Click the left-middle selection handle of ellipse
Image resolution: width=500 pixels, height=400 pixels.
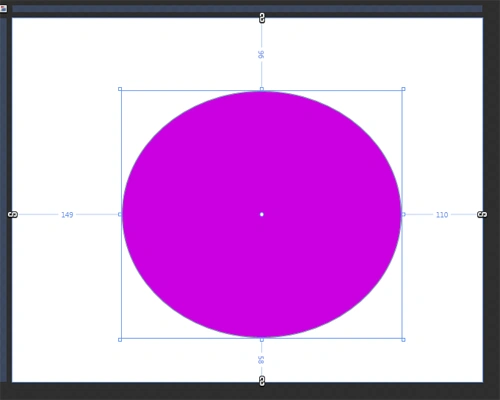[x=120, y=214]
